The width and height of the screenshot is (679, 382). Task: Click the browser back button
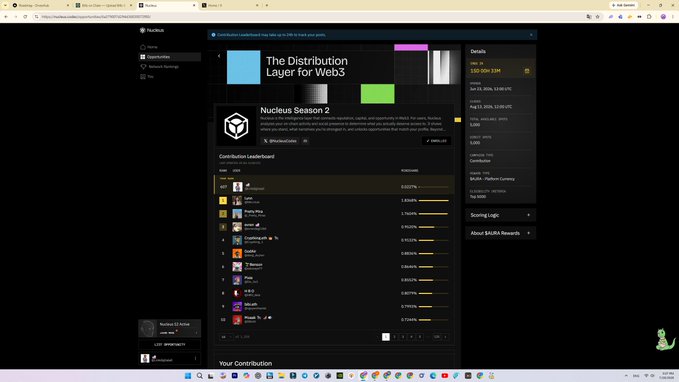click(x=6, y=16)
